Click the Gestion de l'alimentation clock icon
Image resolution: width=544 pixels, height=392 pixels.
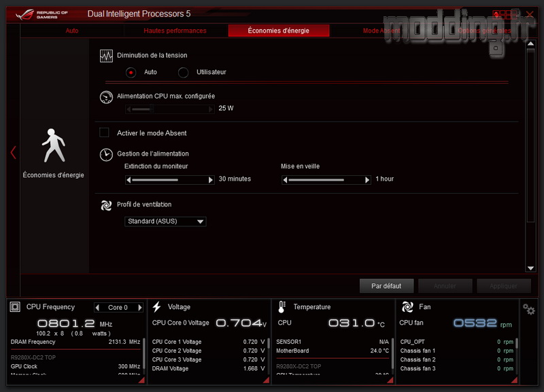pos(106,155)
